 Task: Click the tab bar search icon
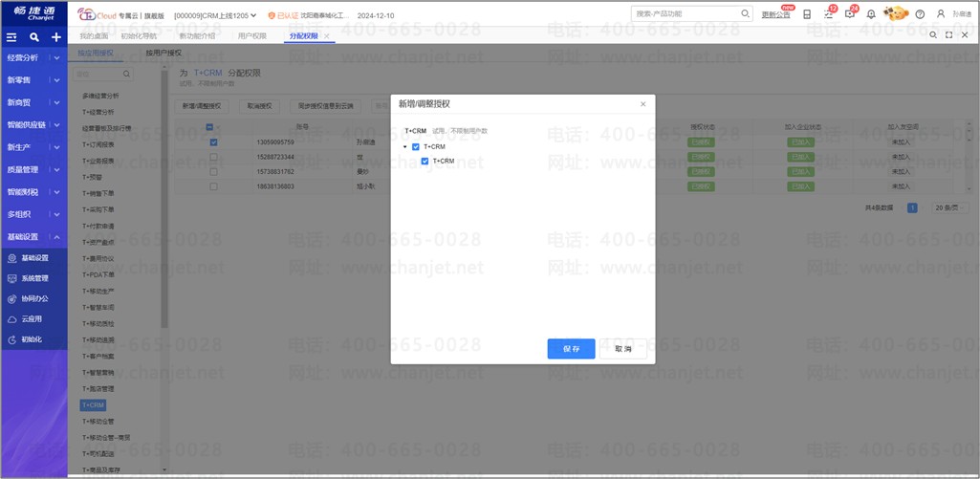[933, 35]
